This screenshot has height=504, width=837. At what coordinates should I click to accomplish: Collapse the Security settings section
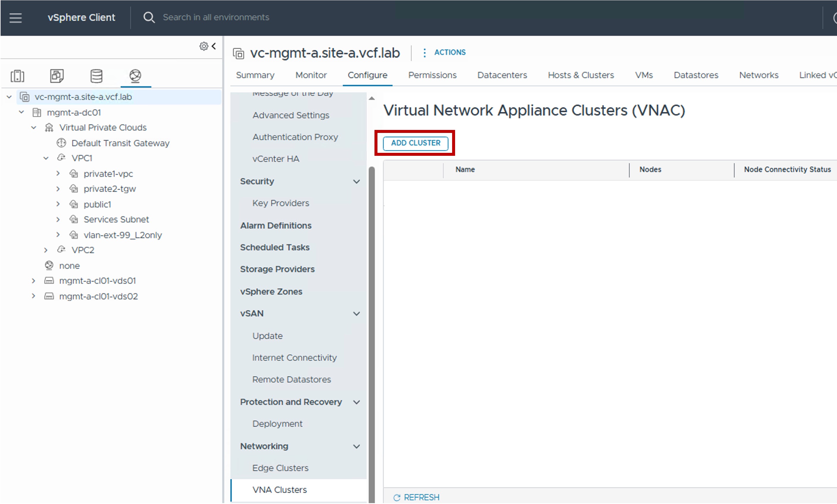[x=356, y=181]
